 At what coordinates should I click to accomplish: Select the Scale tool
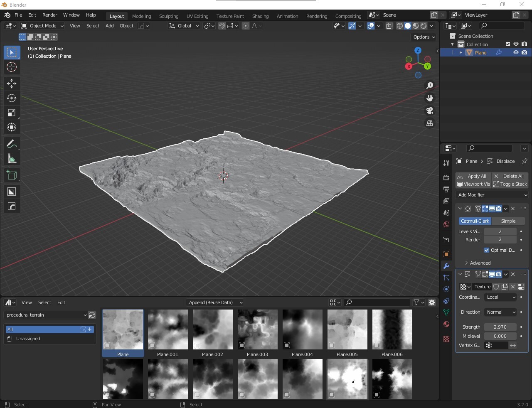tap(11, 113)
